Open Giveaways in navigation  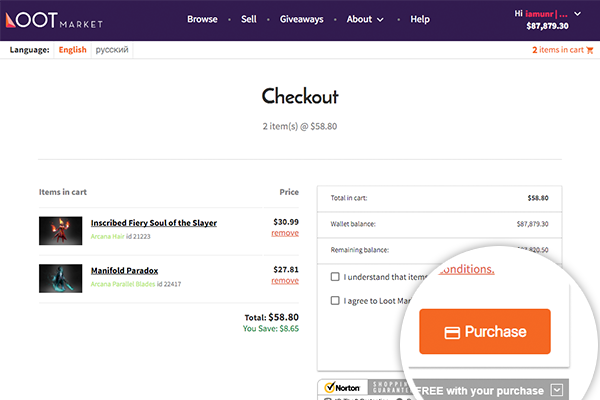tap(302, 19)
